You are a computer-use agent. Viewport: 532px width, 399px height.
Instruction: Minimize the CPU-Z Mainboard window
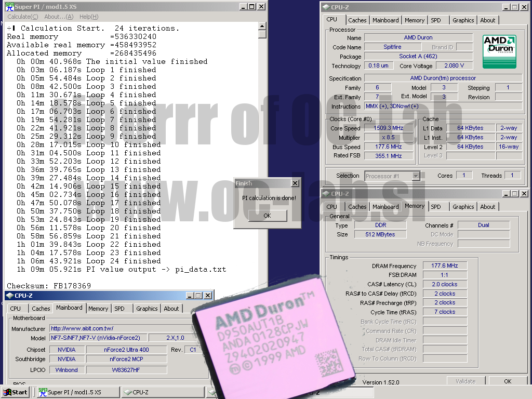point(190,296)
